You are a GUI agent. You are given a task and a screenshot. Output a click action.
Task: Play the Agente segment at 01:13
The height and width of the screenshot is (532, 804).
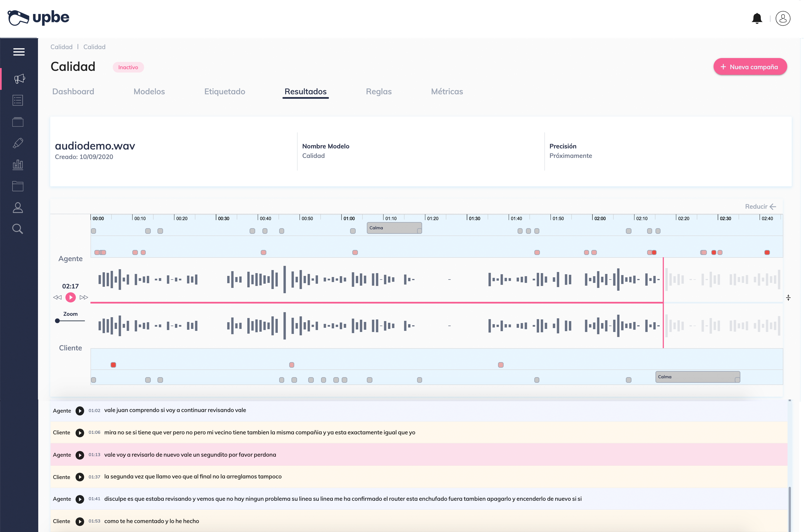tap(80, 455)
